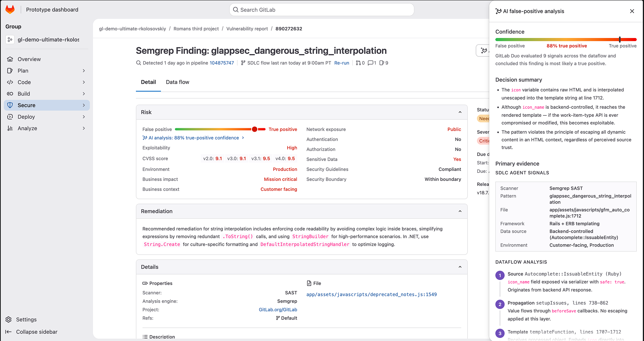Click the Search GitLab field
The height and width of the screenshot is (341, 644).
tap(322, 10)
